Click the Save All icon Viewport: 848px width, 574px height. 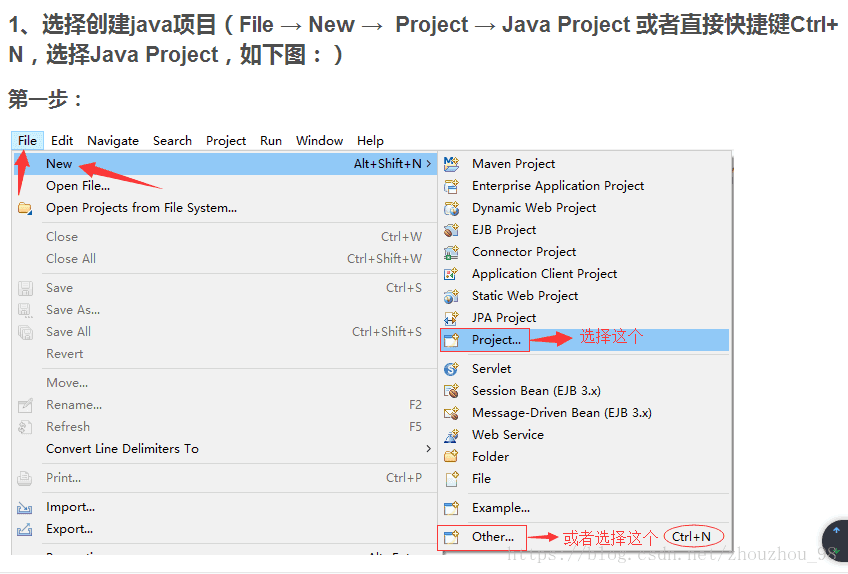25,332
